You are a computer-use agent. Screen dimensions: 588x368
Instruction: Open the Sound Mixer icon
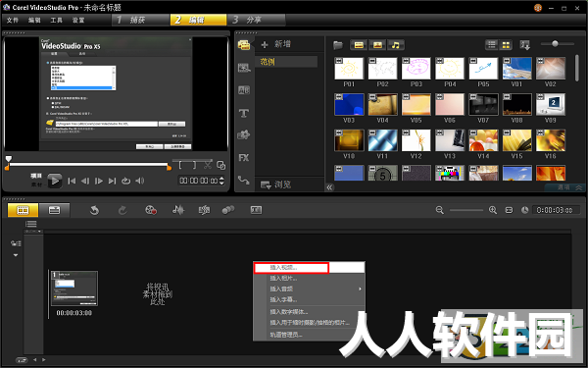tap(178, 210)
